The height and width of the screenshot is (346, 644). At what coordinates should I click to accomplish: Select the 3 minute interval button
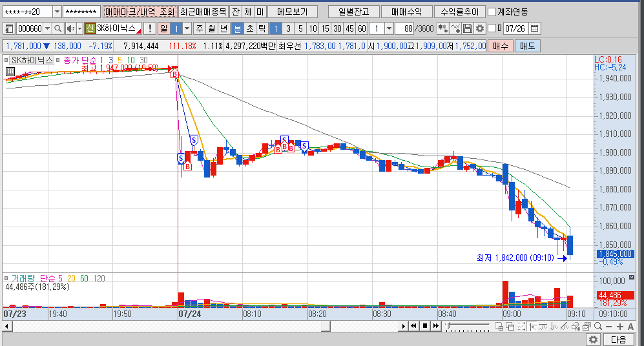288,28
